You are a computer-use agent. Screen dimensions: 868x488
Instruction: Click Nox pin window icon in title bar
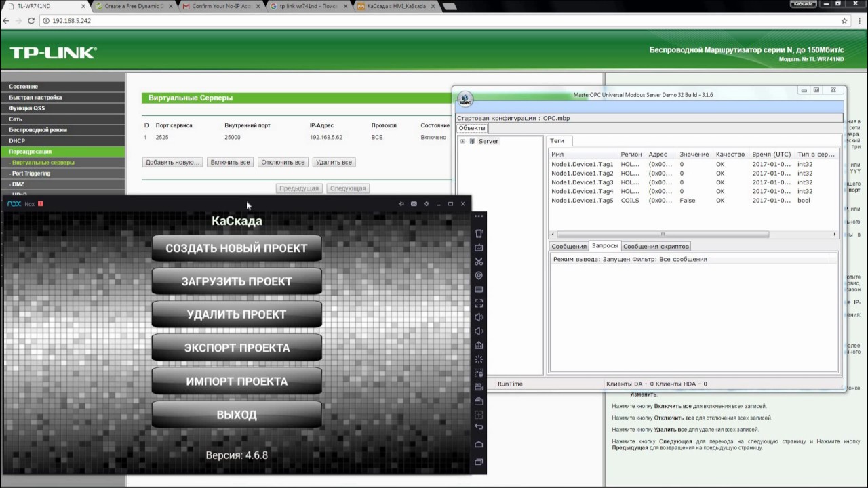point(401,204)
